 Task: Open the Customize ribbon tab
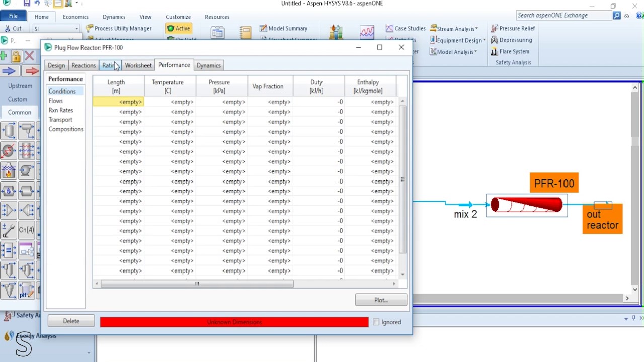[178, 17]
